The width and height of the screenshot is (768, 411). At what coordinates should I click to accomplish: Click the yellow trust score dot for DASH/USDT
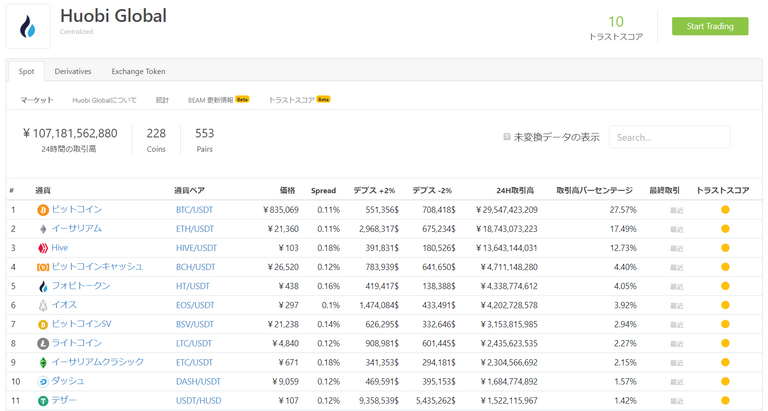pos(725,382)
